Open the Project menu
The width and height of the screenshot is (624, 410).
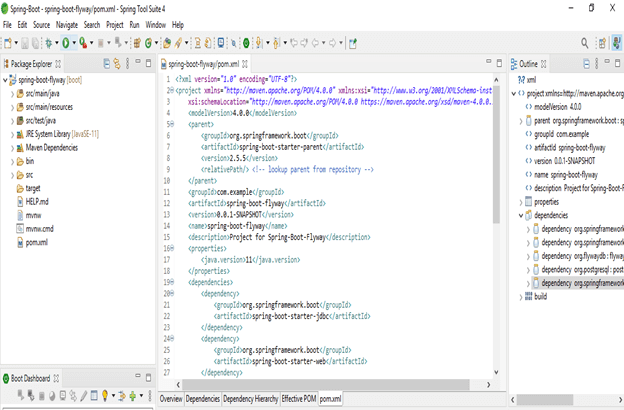click(115, 25)
